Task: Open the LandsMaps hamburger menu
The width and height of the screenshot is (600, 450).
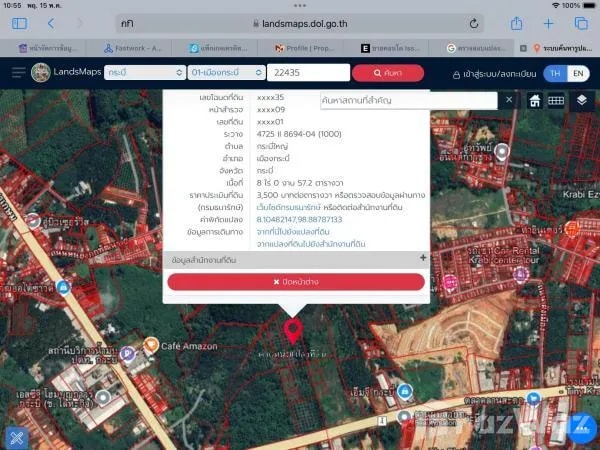Action: click(x=16, y=73)
